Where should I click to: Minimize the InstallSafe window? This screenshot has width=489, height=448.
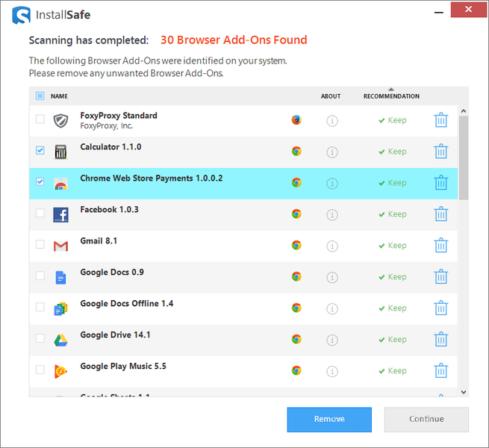click(x=439, y=12)
